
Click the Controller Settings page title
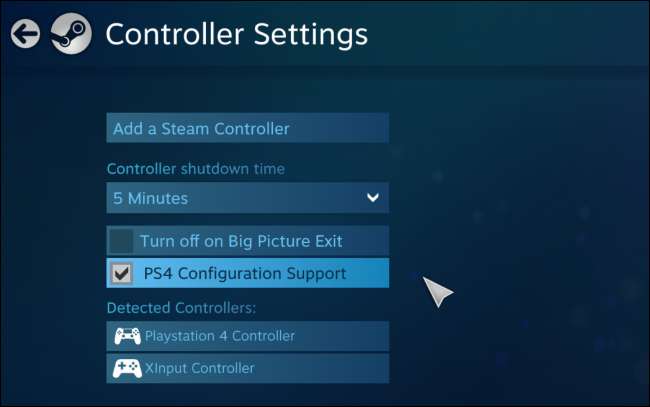pyautogui.click(x=237, y=35)
